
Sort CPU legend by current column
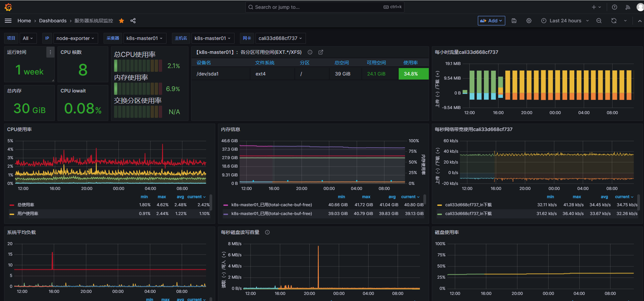[196, 197]
